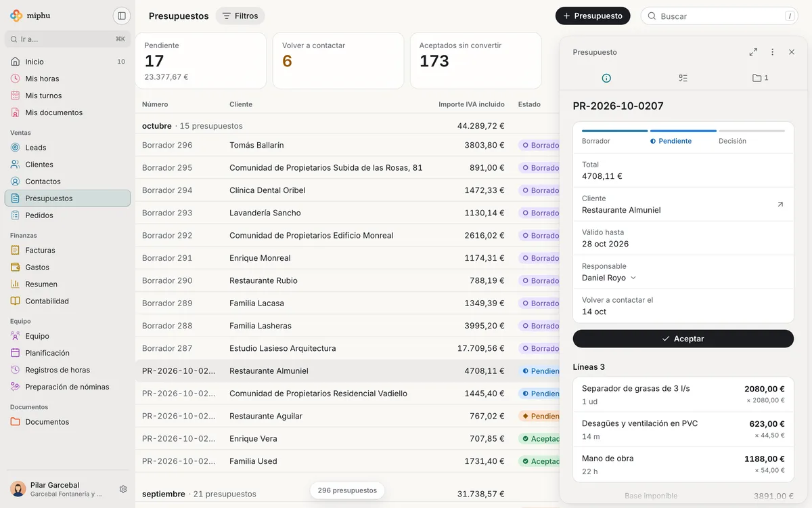Open Contabilidad
This screenshot has width=812, height=508.
click(68, 301)
